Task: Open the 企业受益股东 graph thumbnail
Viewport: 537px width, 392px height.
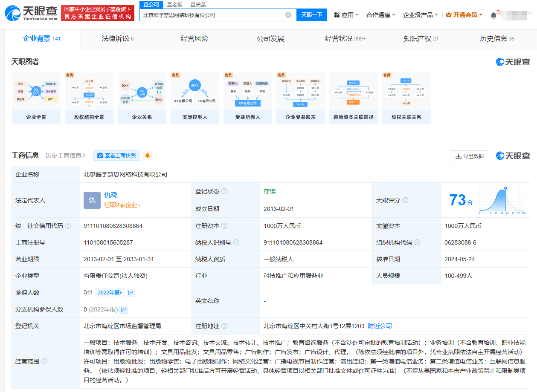Action: coord(301,98)
